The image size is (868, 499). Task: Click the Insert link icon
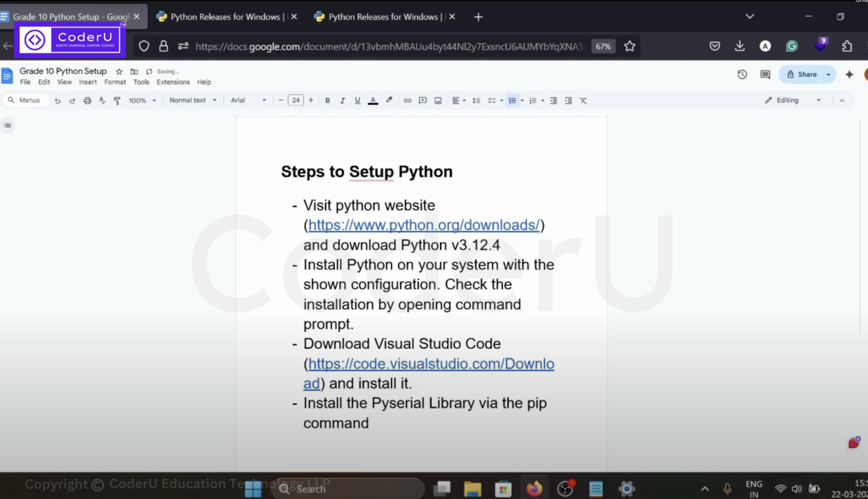(x=407, y=101)
